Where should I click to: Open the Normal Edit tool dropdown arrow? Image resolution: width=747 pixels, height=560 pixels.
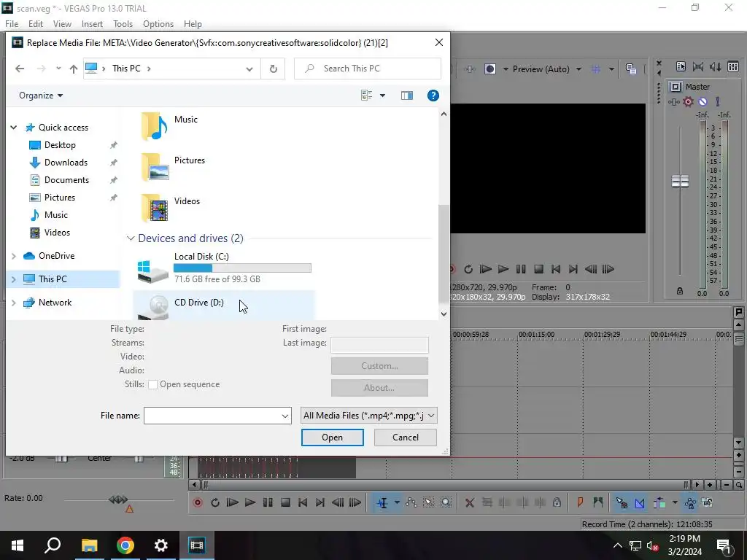[x=397, y=502]
